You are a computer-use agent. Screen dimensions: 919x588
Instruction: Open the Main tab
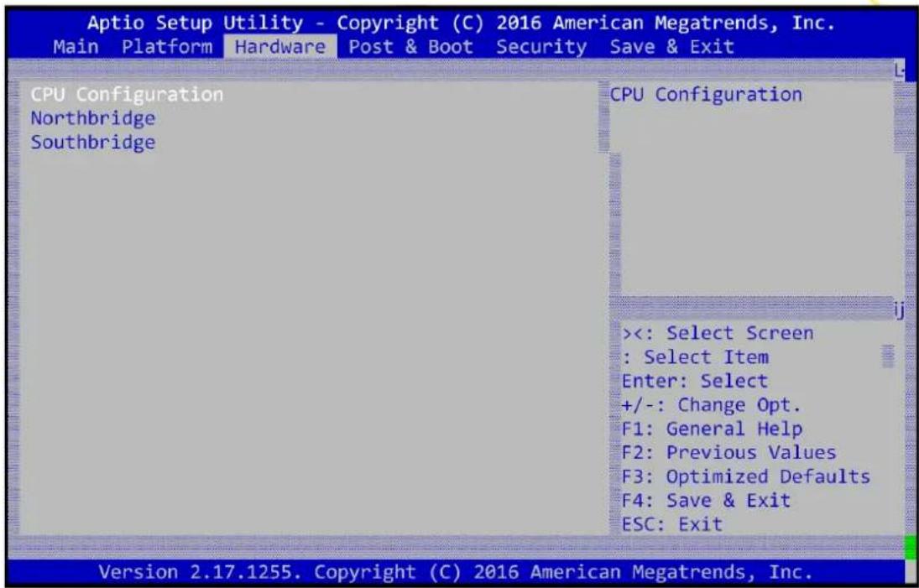coord(76,47)
